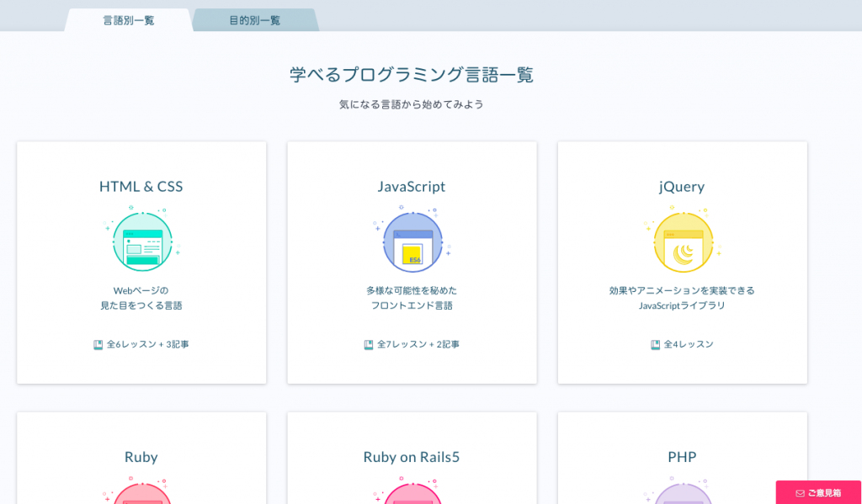
Task: Click the Ruby course icon
Action: [142, 491]
